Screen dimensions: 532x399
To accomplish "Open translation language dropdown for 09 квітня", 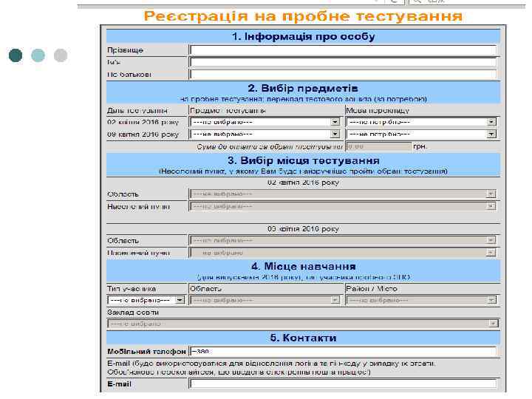I will (421, 134).
